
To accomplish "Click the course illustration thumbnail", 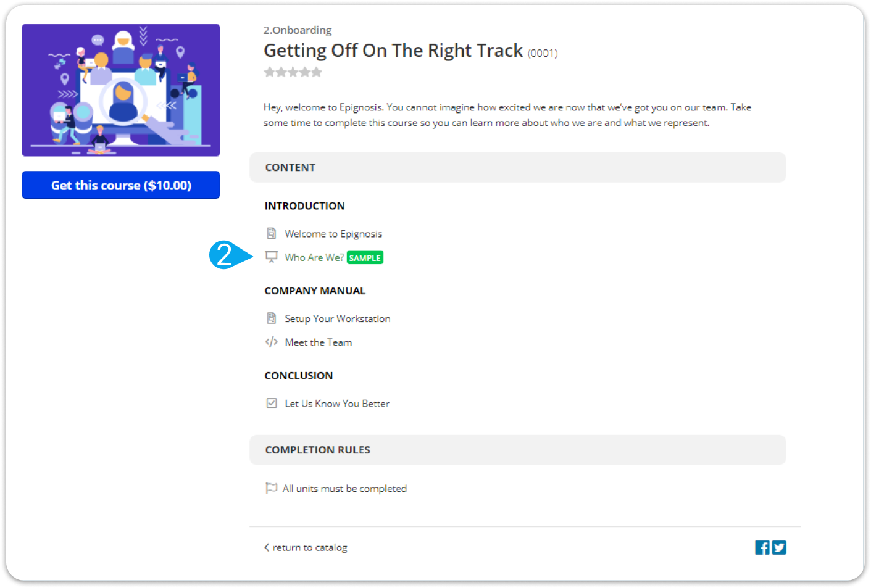I will click(121, 90).
